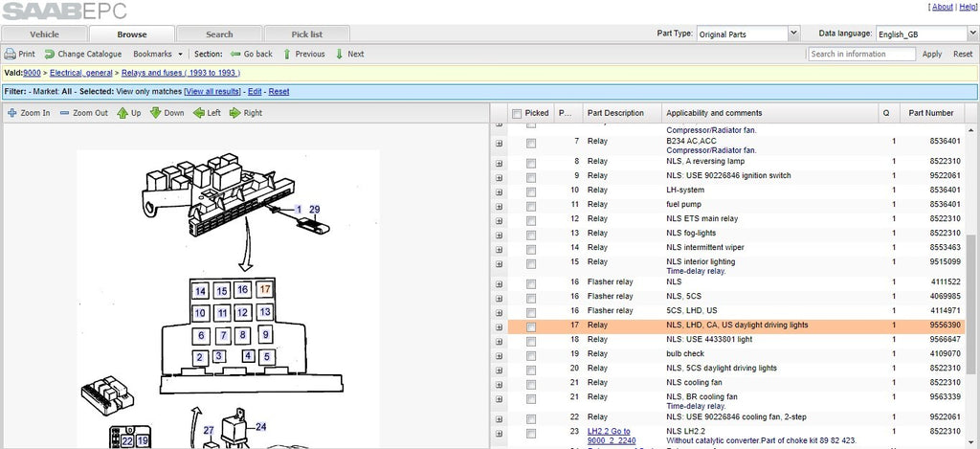
Task: Check Picked box for daylight driving lights row 17
Action: pyautogui.click(x=530, y=326)
